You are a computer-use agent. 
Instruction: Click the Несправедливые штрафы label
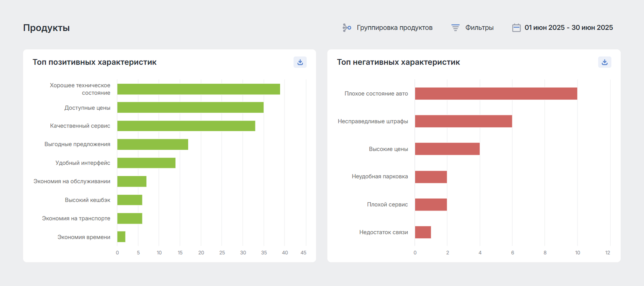coord(373,121)
